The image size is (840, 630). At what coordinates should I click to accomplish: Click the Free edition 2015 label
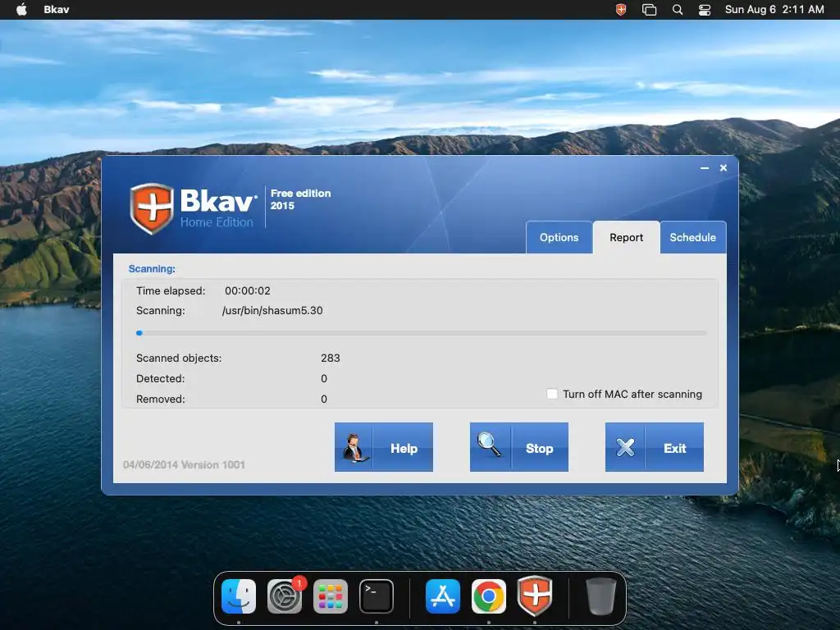pos(300,199)
